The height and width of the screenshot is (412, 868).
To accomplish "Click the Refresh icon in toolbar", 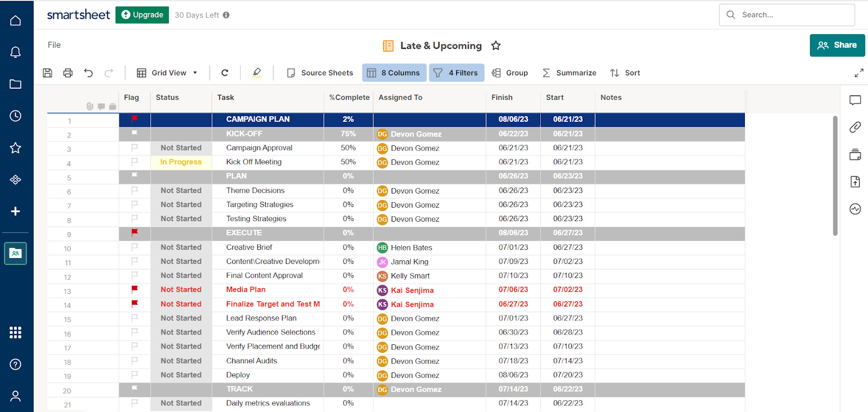I will point(225,73).
